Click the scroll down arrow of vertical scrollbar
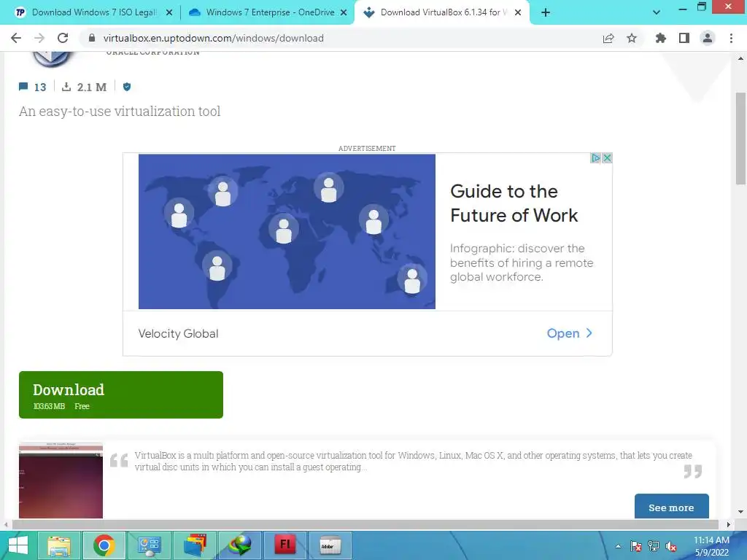Viewport: 747px width, 560px height. 740,512
